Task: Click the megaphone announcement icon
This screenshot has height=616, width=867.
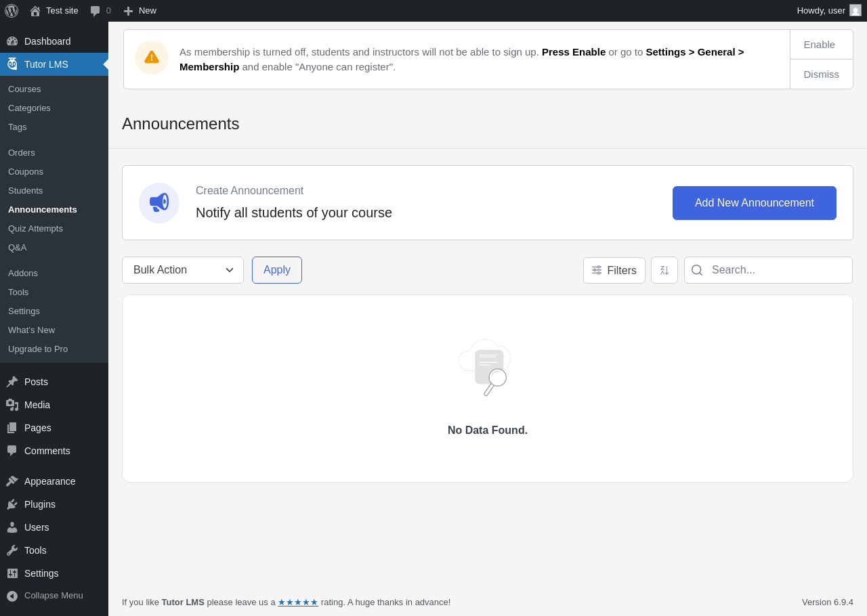Action: (159, 203)
